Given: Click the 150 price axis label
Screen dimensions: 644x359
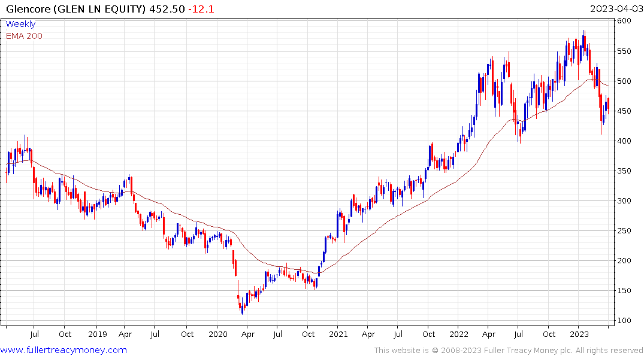Looking at the screenshot, I should (624, 291).
